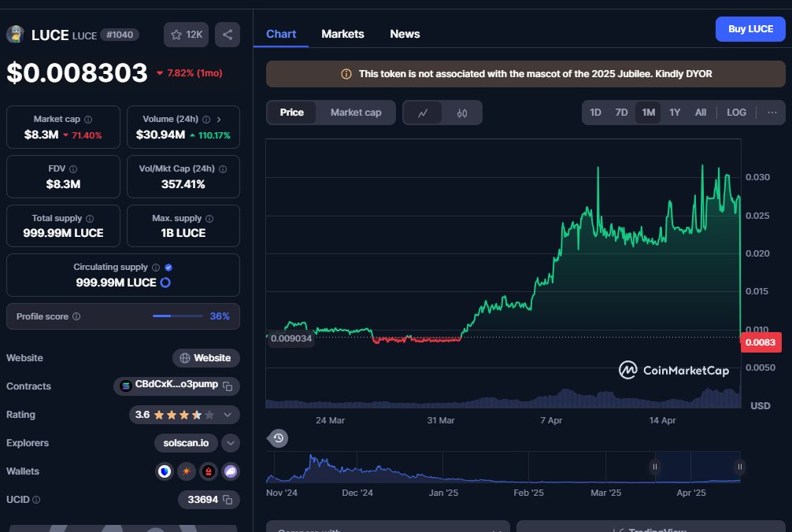Show info icon for Vol/Mkt Cap (24h)
792x532 pixels.
pyautogui.click(x=223, y=169)
